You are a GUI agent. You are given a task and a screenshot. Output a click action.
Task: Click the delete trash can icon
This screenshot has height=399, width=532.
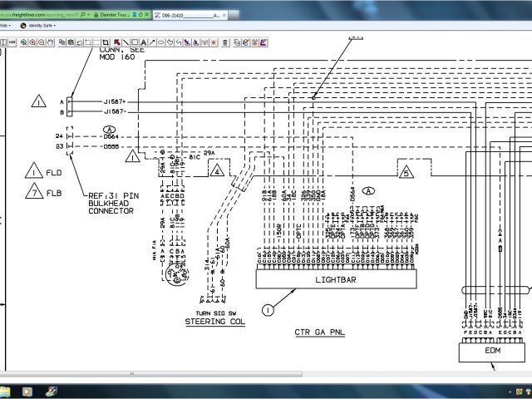pos(224,42)
